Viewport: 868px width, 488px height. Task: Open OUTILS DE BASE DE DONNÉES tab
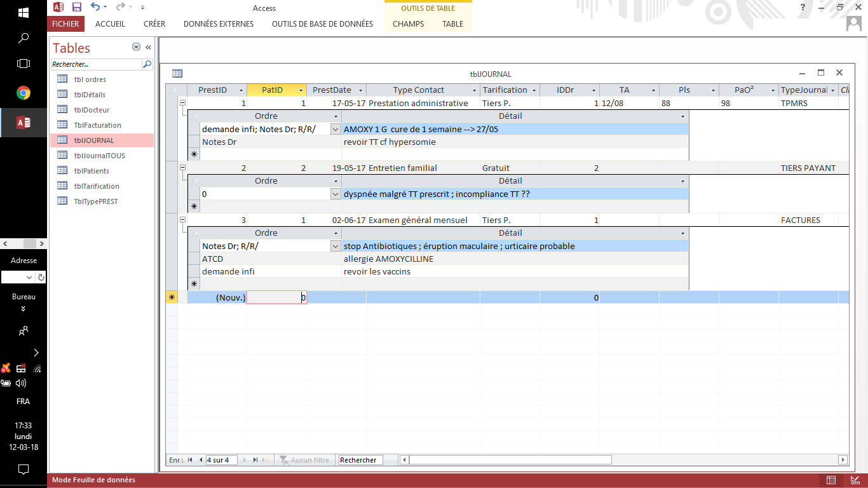point(323,24)
